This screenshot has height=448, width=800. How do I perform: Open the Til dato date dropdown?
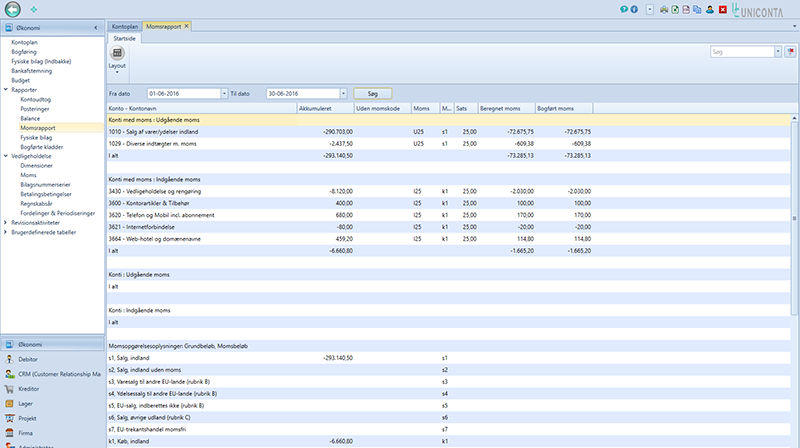tap(343, 94)
